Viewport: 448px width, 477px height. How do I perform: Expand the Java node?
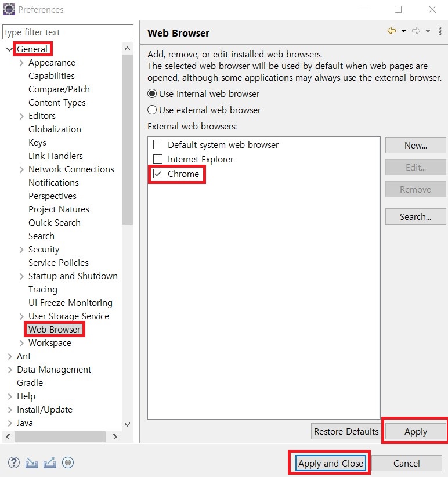tap(10, 423)
